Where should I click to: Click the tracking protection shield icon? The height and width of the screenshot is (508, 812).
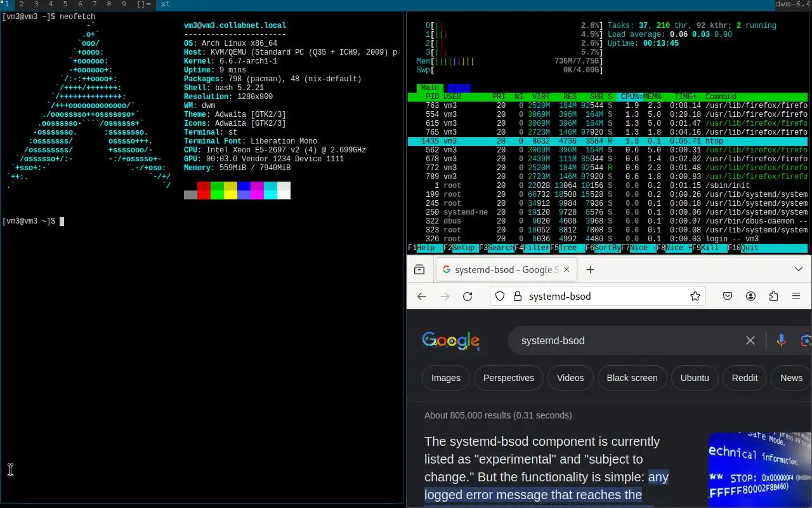[500, 297]
